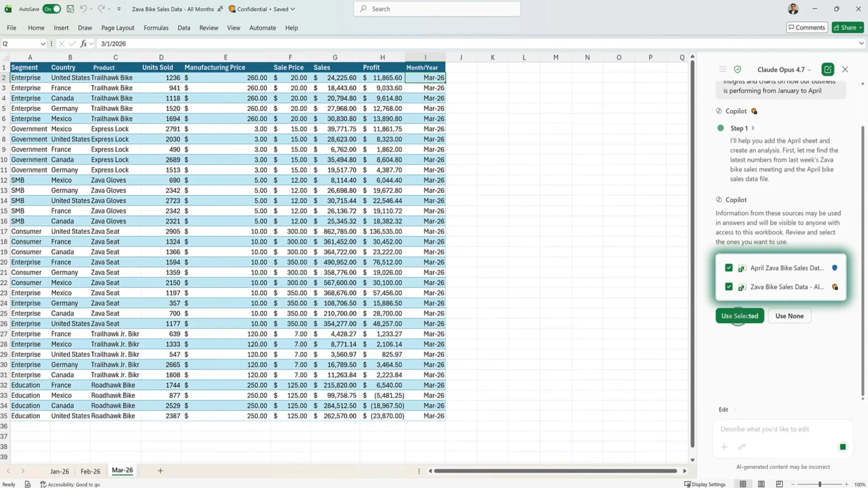868x488 pixels.
Task: Select the Jan-26 sheet tab
Action: 59,471
